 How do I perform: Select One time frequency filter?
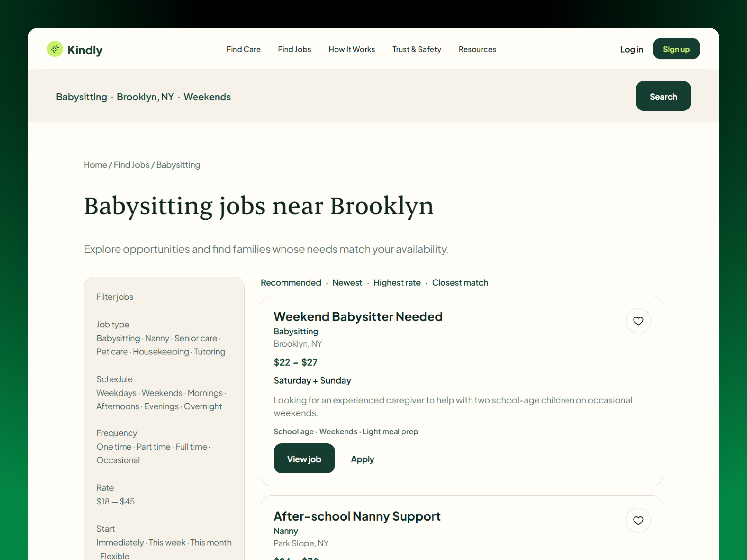click(x=114, y=447)
